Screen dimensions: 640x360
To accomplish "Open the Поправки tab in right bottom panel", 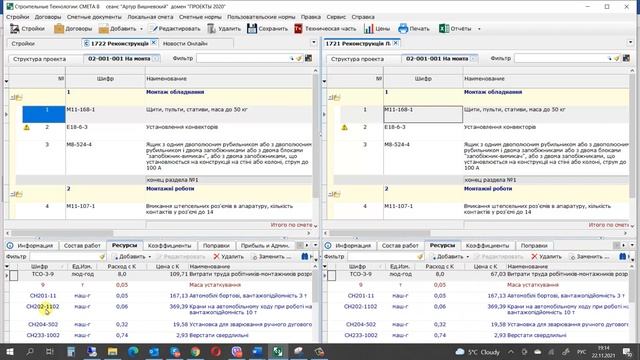I will 534,246.
